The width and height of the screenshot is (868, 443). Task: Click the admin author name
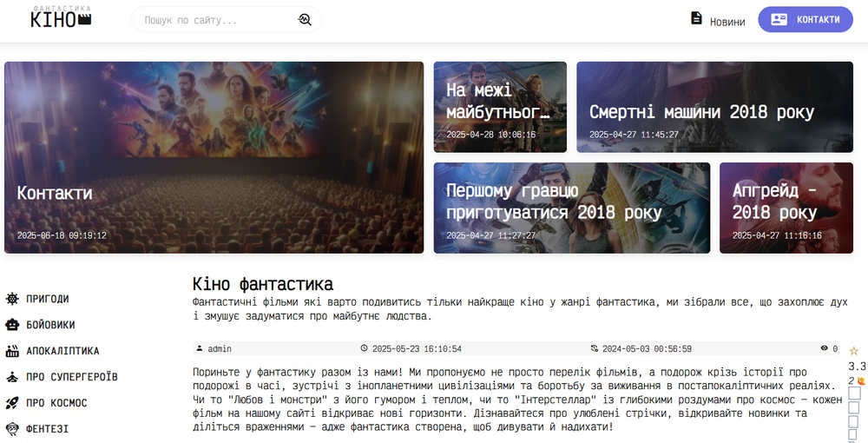pyautogui.click(x=220, y=349)
